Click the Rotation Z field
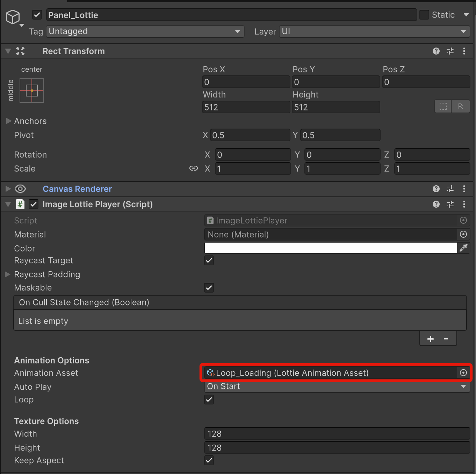The image size is (476, 474). pos(432,155)
